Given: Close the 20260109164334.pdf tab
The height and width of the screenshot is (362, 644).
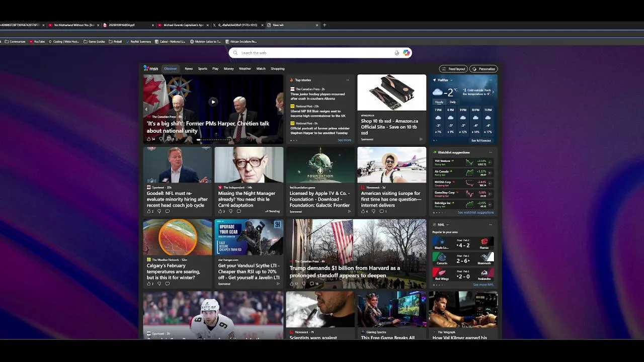Looking at the screenshot, I should [x=153, y=25].
